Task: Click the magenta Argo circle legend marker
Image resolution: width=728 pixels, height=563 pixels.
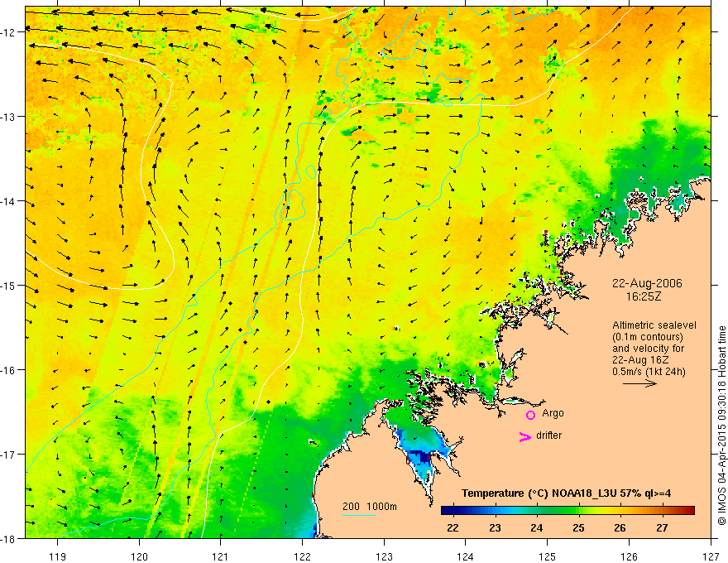Action: [x=530, y=415]
